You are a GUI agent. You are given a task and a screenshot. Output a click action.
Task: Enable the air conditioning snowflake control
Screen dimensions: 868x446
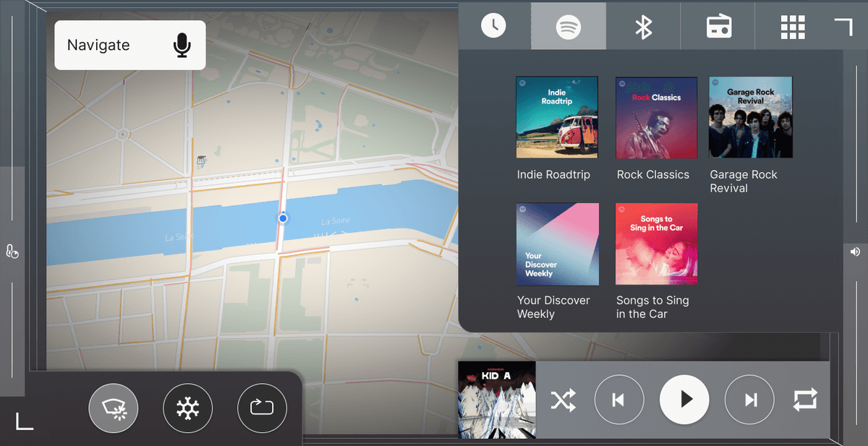[x=188, y=408]
